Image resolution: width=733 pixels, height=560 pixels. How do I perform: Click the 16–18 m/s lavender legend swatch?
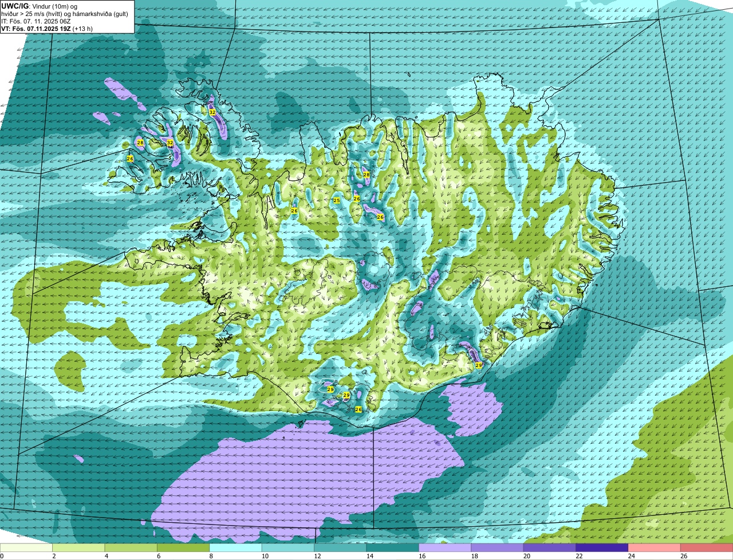(x=446, y=548)
